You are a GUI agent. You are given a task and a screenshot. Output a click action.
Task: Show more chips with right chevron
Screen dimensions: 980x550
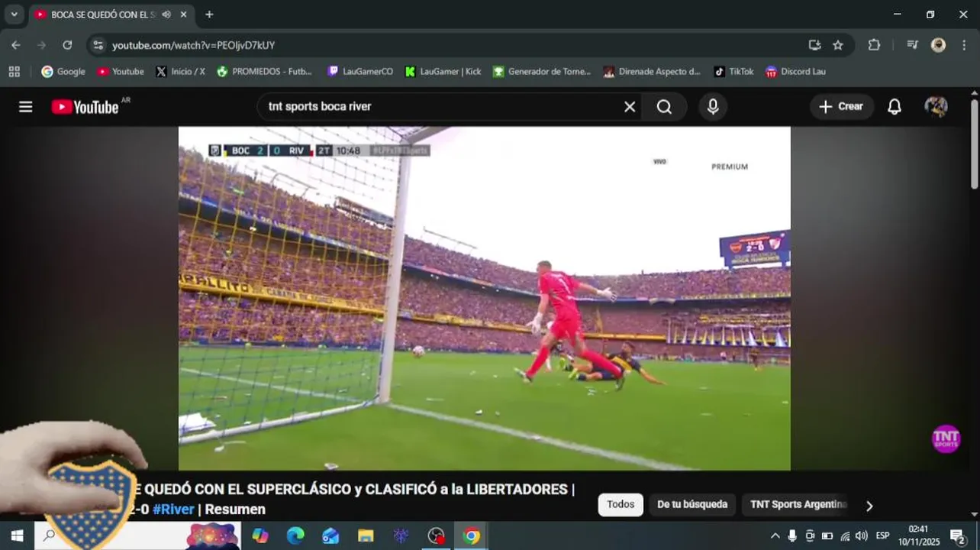tap(869, 505)
